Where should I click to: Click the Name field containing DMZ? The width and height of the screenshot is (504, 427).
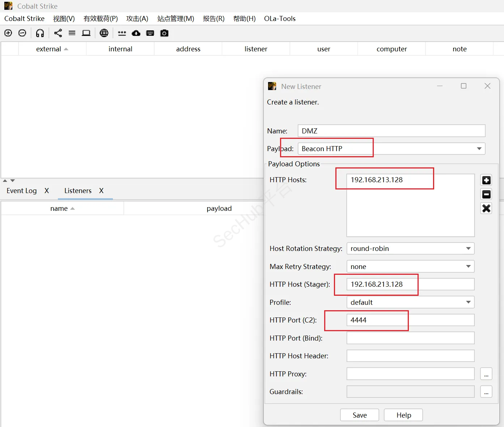click(391, 131)
